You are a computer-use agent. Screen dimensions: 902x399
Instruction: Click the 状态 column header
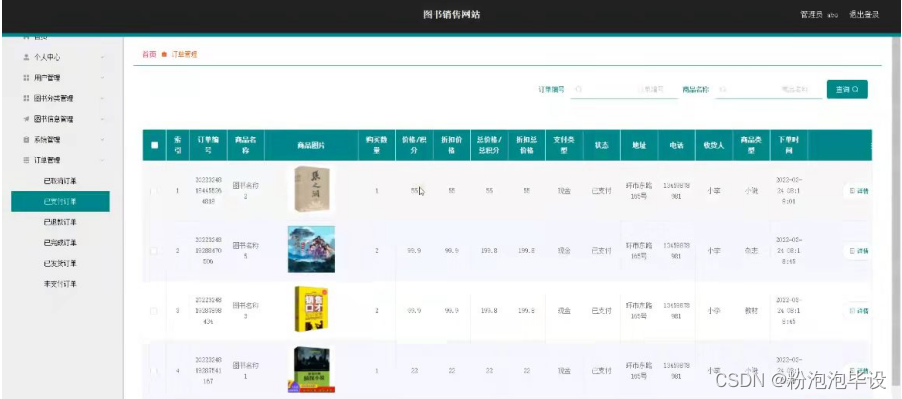(x=601, y=145)
